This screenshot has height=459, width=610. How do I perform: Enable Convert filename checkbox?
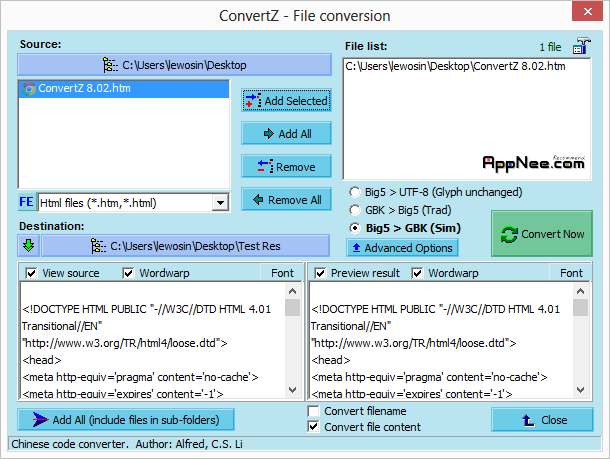[x=314, y=411]
